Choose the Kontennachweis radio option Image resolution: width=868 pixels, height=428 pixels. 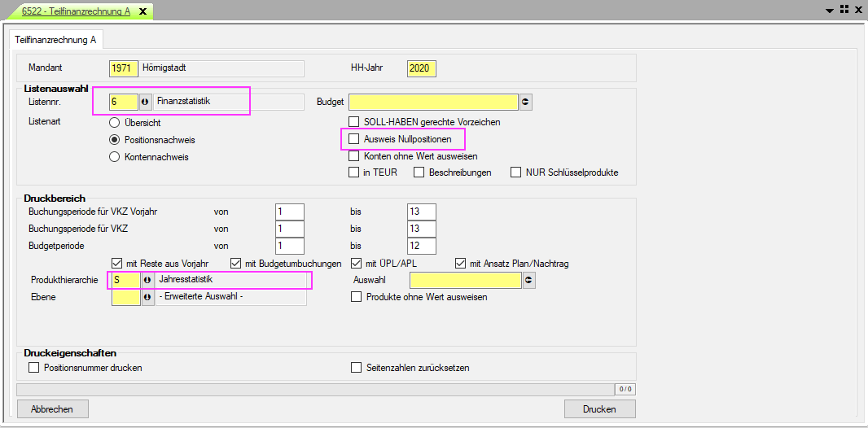[x=115, y=157]
